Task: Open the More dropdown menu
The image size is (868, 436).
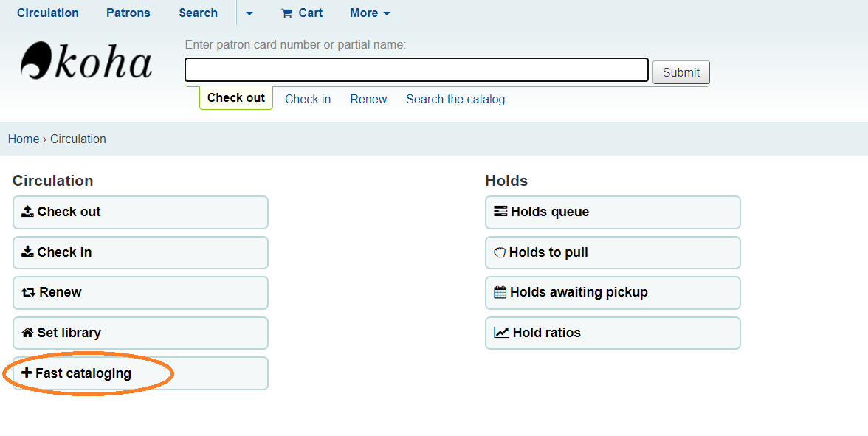Action: tap(369, 13)
